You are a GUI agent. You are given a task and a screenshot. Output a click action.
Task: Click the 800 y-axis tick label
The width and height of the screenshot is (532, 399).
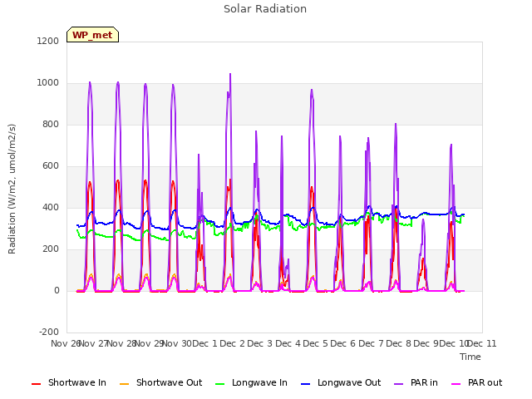click(x=51, y=124)
